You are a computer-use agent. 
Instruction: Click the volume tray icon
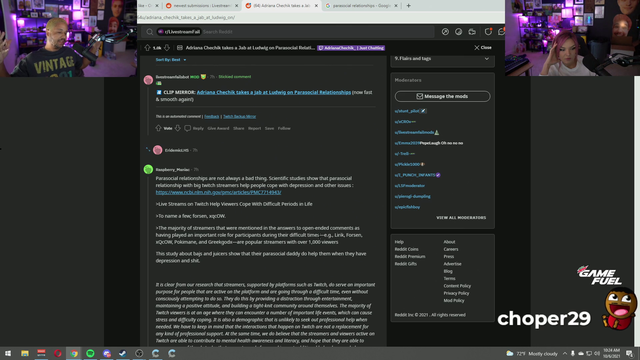[x=597, y=353]
